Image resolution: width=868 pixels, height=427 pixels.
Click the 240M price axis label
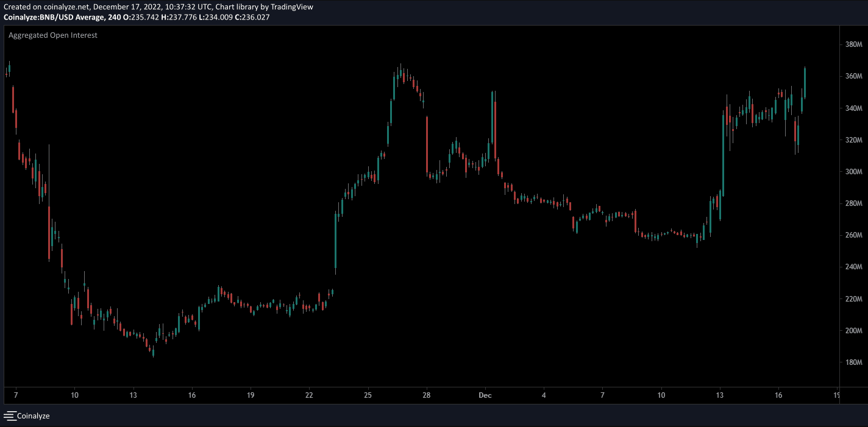tap(853, 267)
